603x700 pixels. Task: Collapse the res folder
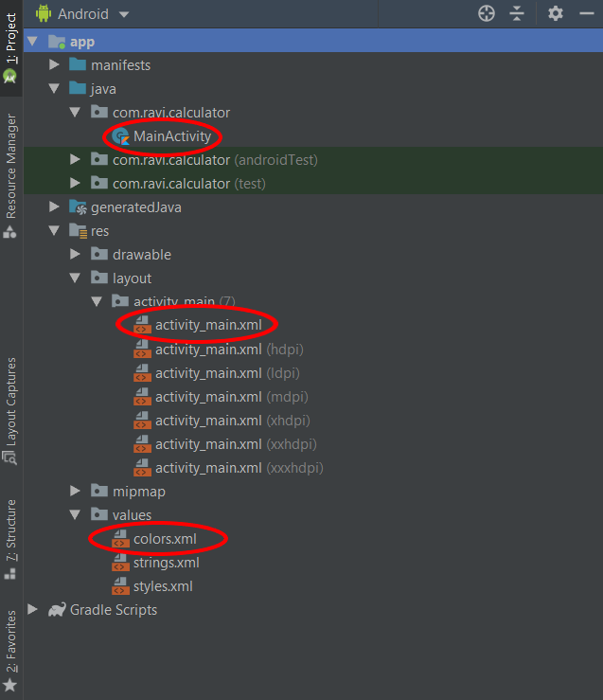pos(54,231)
